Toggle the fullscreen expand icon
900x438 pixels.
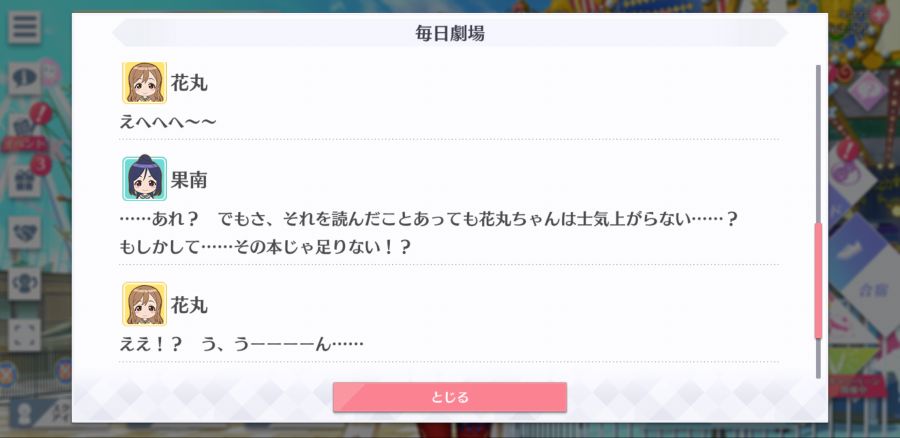tap(24, 335)
